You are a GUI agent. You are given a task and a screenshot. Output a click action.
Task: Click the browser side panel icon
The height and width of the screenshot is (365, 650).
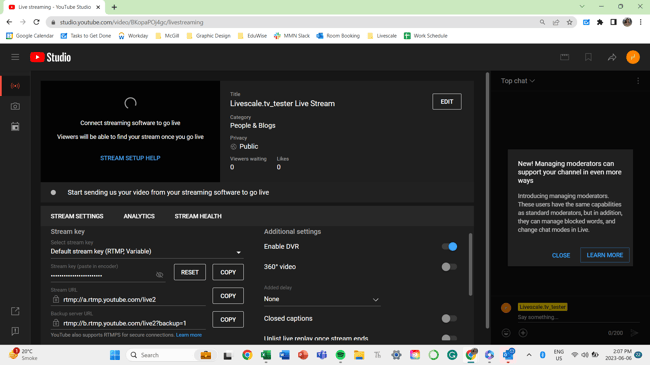614,22
